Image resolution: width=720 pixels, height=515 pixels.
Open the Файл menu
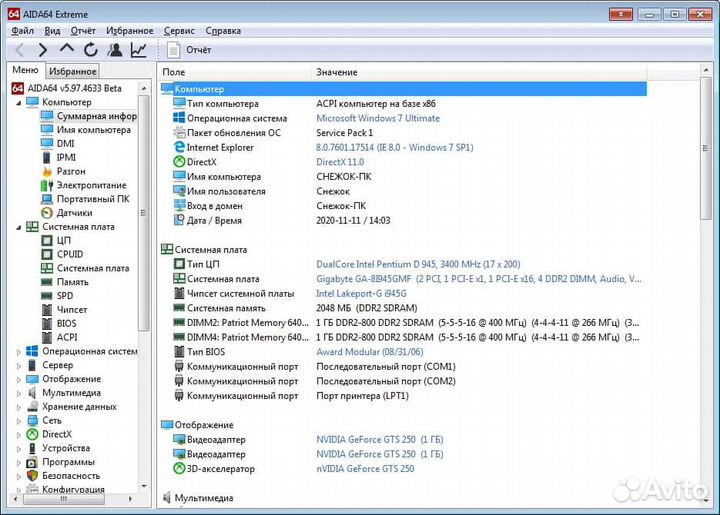pos(22,31)
